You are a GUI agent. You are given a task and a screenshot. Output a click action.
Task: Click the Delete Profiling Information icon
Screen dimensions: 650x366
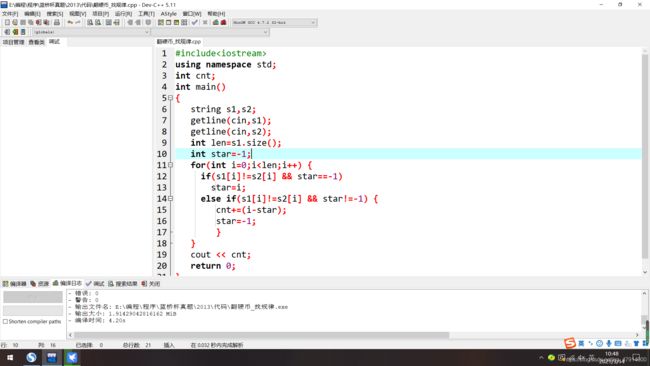click(224, 22)
